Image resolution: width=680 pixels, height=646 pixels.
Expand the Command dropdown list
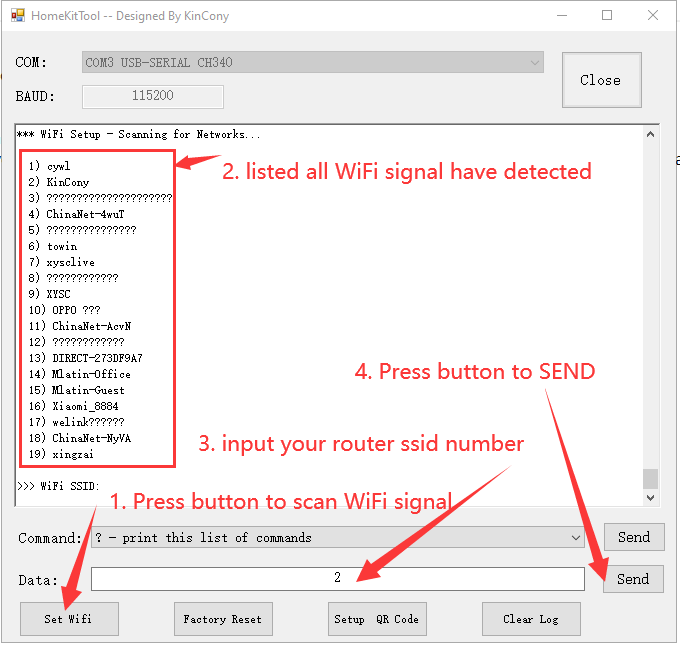click(x=575, y=538)
